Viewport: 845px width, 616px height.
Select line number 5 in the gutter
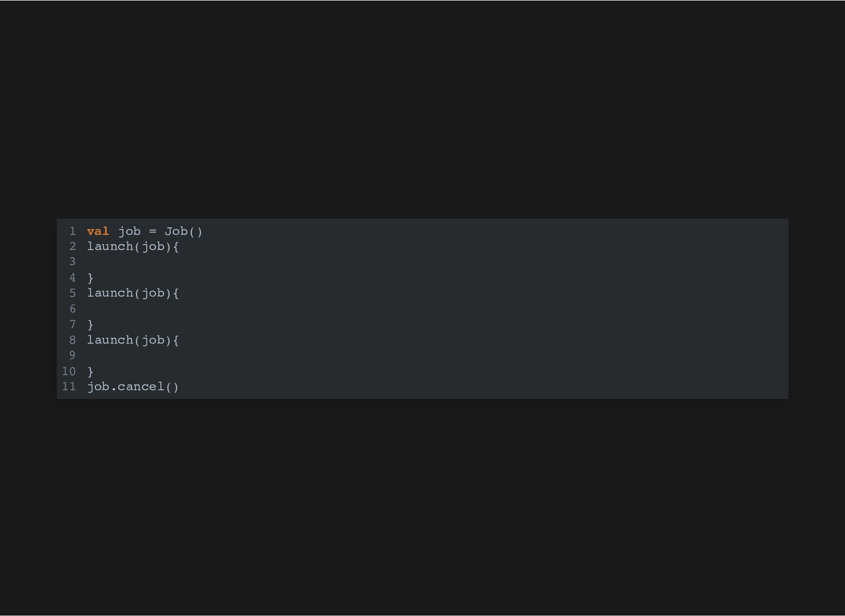pyautogui.click(x=73, y=293)
